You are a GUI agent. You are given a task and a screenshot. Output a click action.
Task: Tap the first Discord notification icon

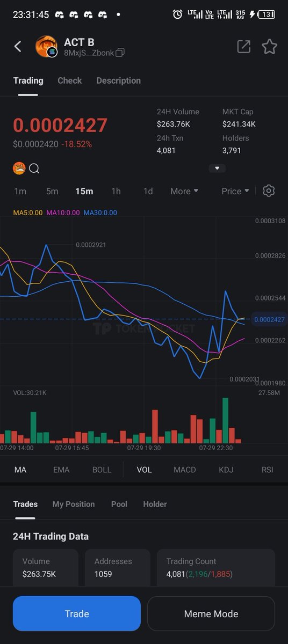pyautogui.click(x=60, y=14)
